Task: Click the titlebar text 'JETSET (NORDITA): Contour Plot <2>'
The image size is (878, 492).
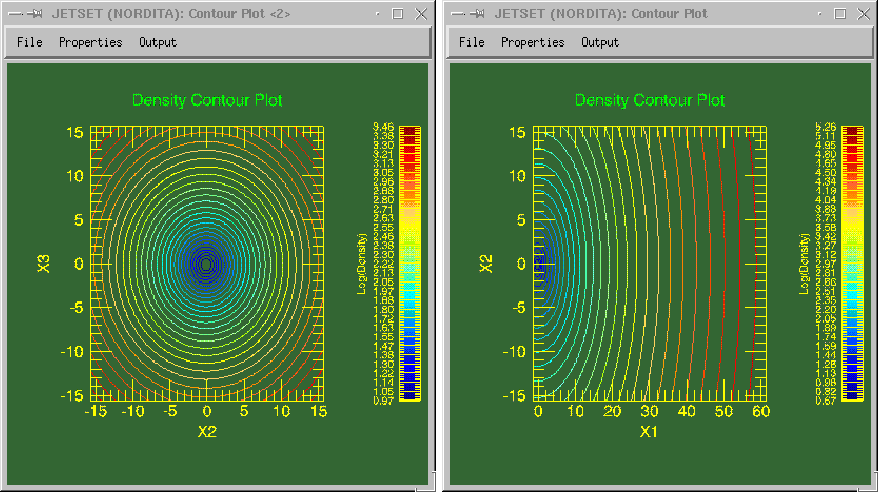Action: 171,14
